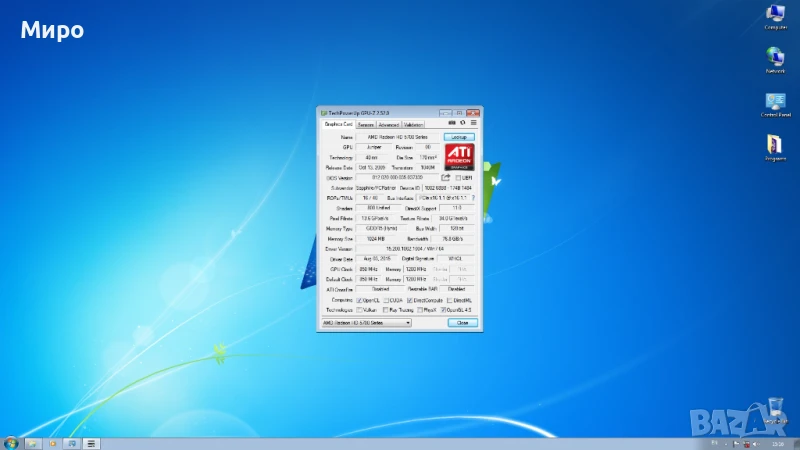This screenshot has height=450, width=800.
Task: Click the bus interface question mark icon
Action: [x=473, y=198]
